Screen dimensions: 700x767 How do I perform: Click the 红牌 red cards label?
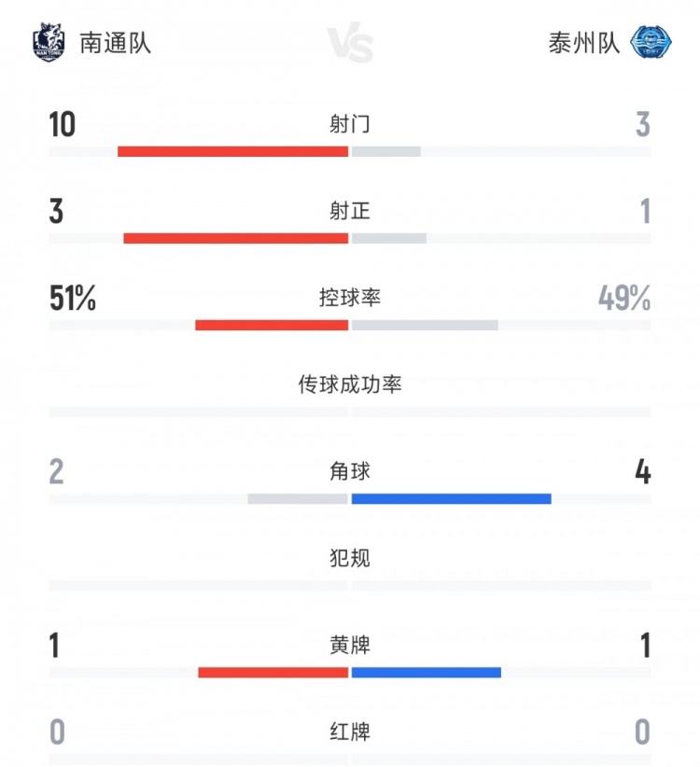[350, 732]
